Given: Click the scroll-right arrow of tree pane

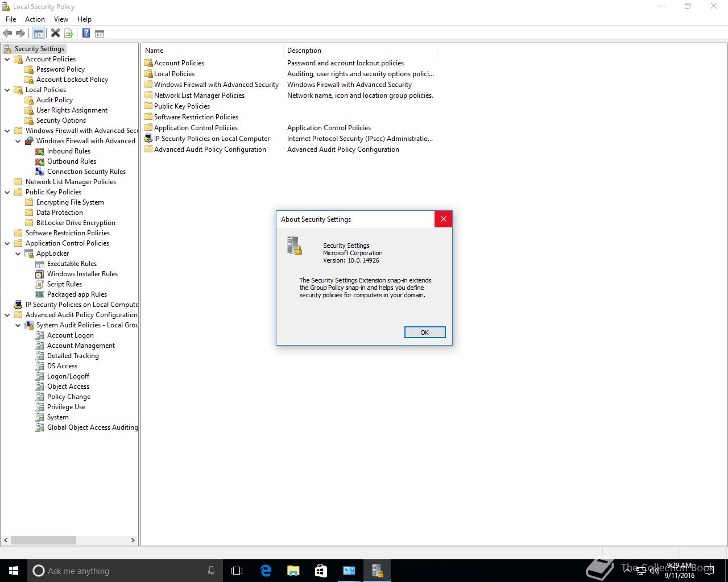Looking at the screenshot, I should [x=133, y=540].
